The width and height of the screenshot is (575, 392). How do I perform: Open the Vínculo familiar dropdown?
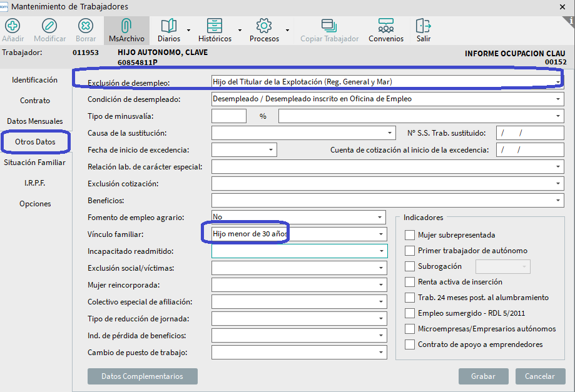(299, 234)
